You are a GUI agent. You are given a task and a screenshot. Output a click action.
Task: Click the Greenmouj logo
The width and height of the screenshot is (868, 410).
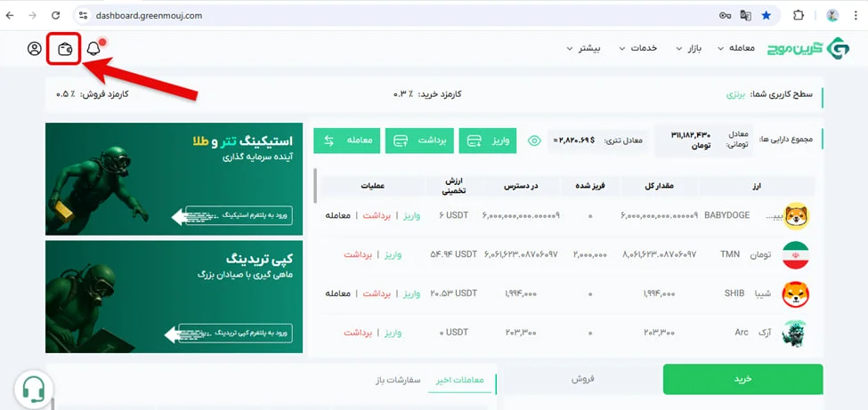808,48
